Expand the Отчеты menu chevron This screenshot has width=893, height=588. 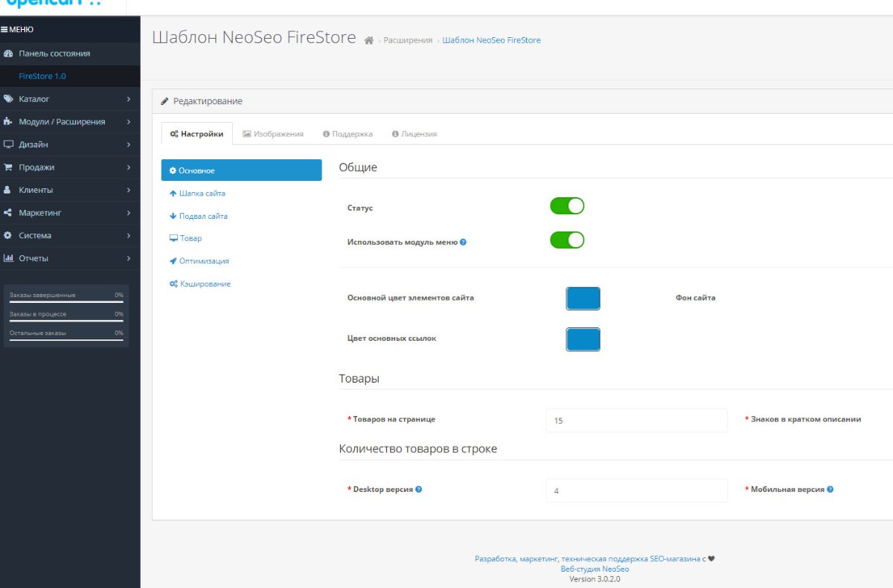(128, 258)
